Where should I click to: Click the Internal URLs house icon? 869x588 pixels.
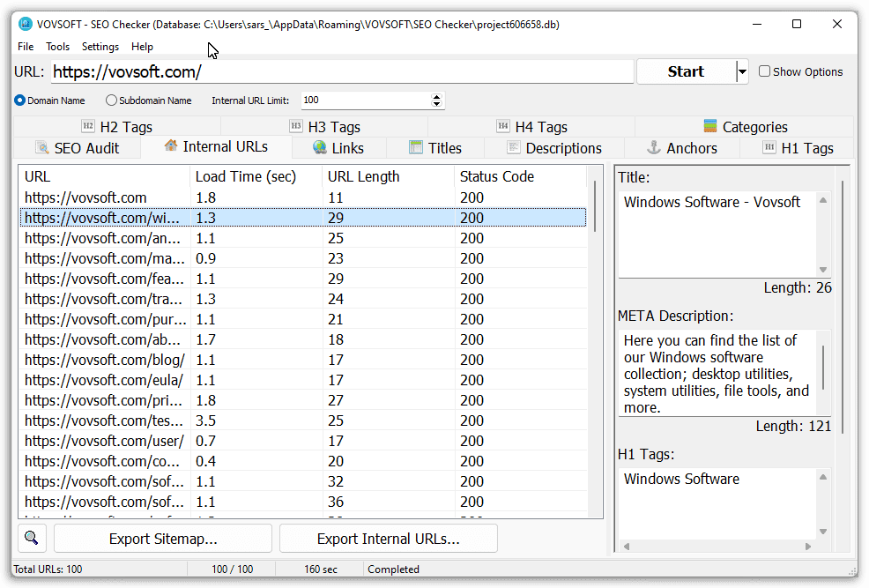coord(171,145)
